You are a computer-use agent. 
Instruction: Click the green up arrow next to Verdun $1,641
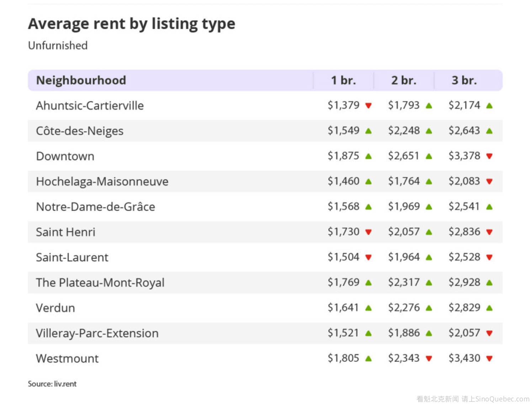[x=368, y=308]
